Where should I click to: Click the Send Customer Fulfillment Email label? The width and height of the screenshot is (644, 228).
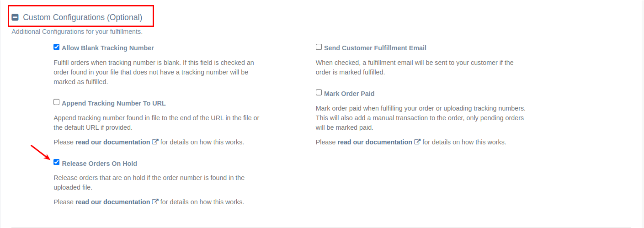coord(375,48)
